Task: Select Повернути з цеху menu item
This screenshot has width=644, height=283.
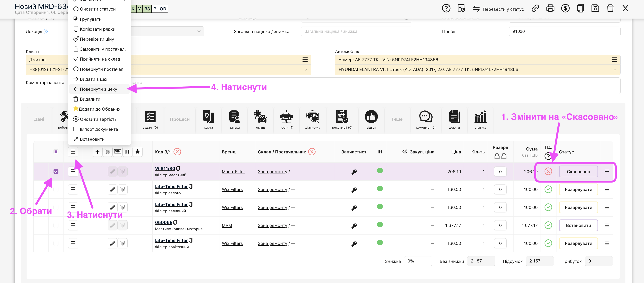Action: click(x=98, y=89)
